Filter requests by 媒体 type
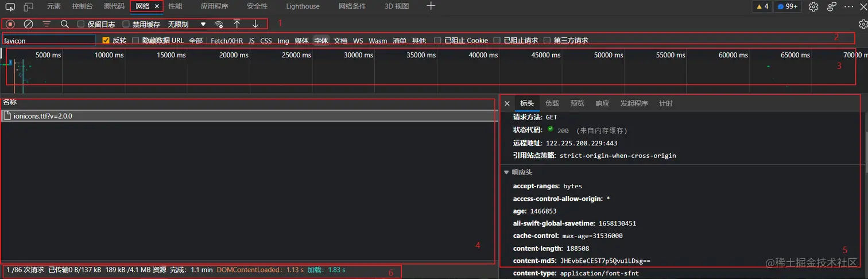The height and width of the screenshot is (279, 868). pos(302,41)
